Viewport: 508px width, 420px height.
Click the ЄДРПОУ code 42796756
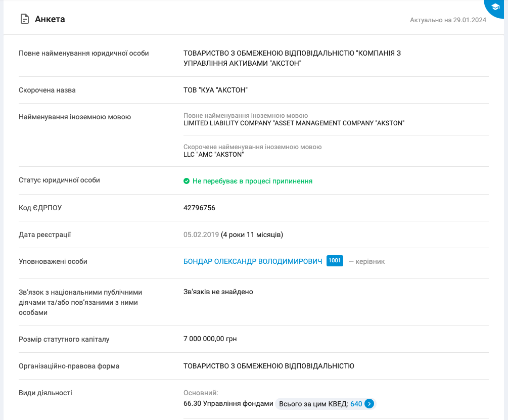click(199, 208)
